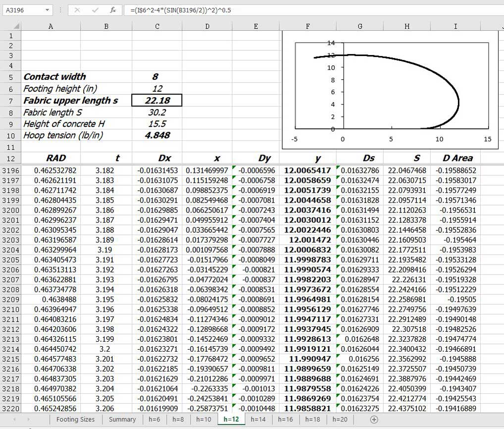The height and width of the screenshot is (429, 504).
Task: Click the Contact width value 8
Action: [x=157, y=77]
